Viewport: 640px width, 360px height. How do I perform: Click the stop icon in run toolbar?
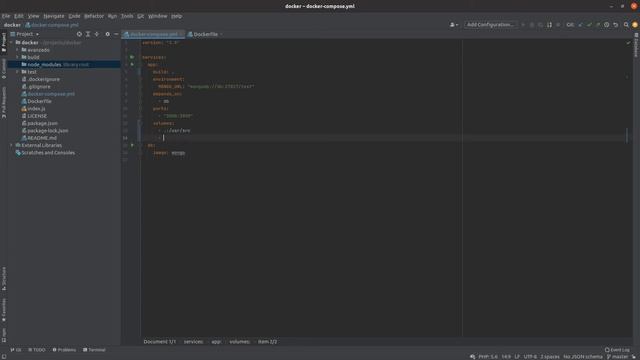point(558,25)
